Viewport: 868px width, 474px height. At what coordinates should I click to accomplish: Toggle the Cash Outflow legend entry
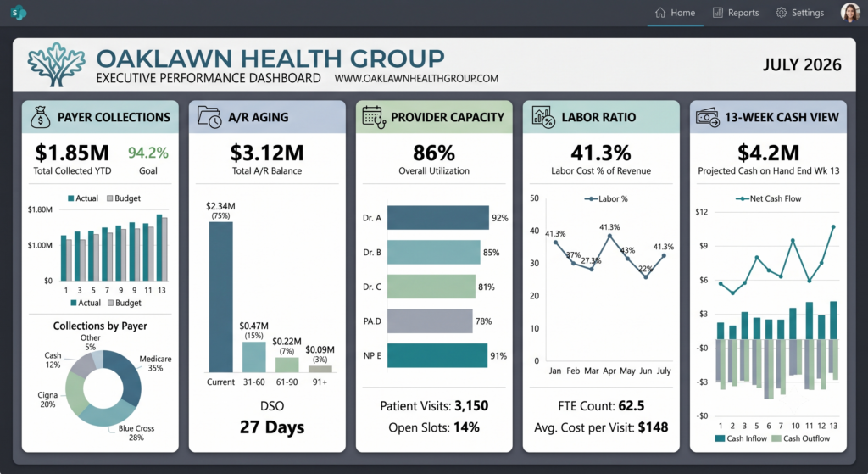pos(800,438)
